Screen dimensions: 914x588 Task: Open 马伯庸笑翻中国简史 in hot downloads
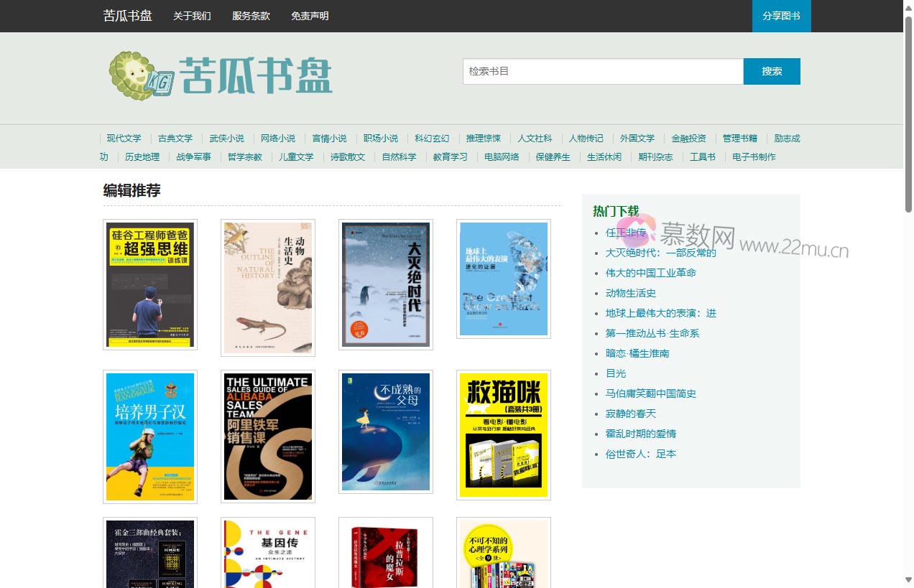650,393
